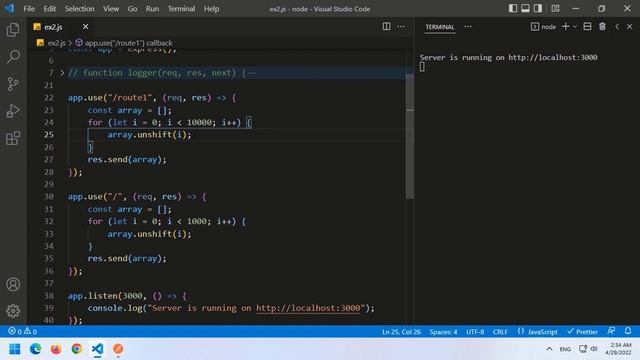Expand the folded logger function on line 7

coord(62,73)
